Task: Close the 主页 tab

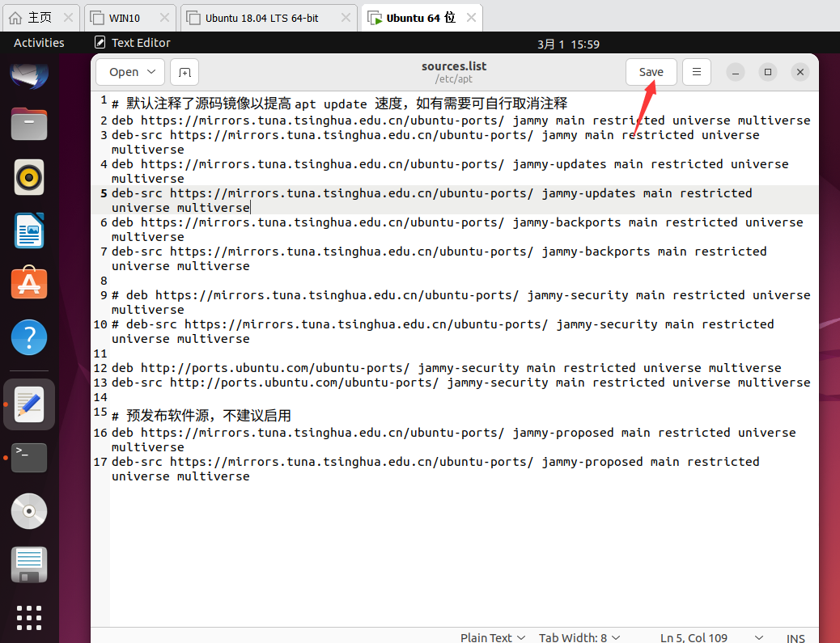Action: [x=68, y=18]
